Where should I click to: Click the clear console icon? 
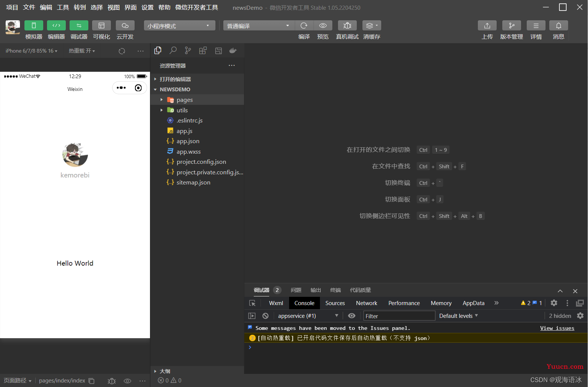click(265, 316)
